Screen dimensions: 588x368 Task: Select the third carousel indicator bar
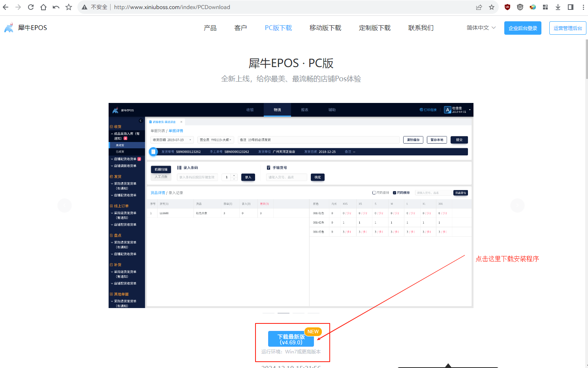[x=299, y=313]
